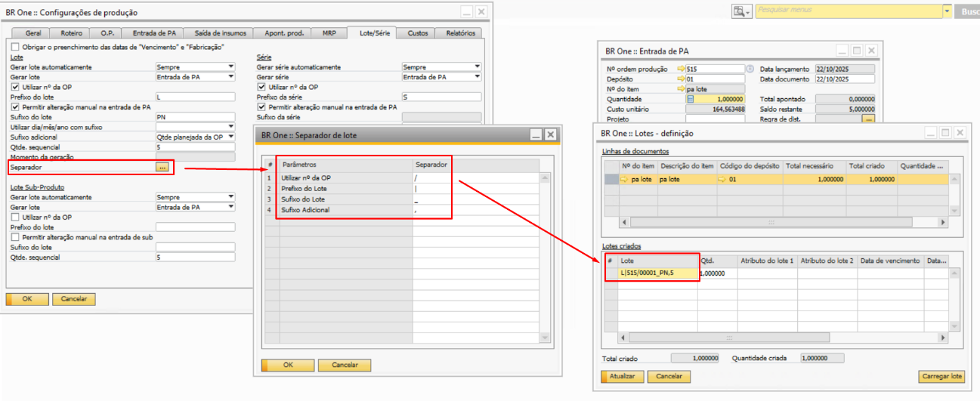Open the Sufixo adicional dropdown
Viewport: 980px width, 401px height.
230,137
